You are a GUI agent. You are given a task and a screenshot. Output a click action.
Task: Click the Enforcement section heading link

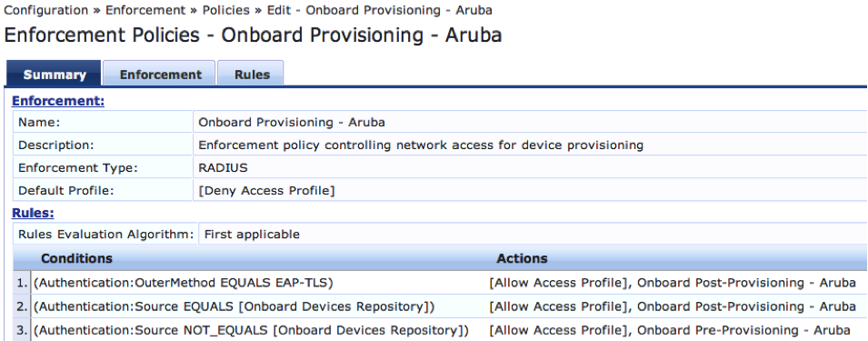(58, 101)
